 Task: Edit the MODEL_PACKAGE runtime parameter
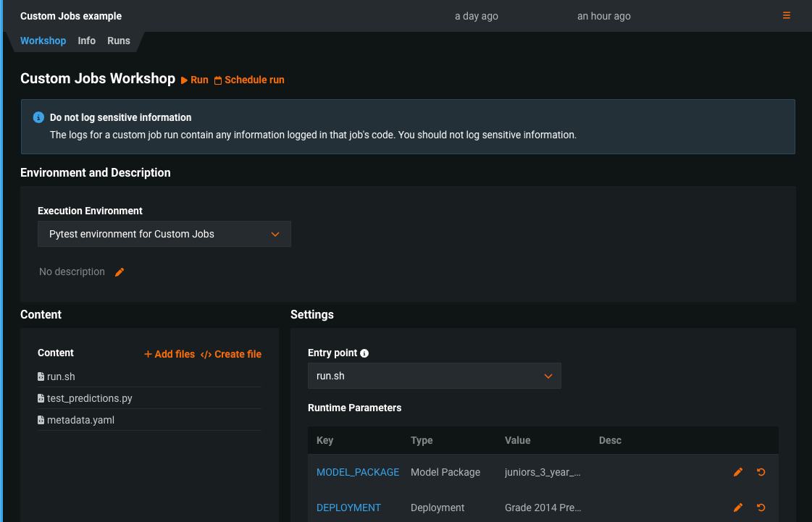pyautogui.click(x=738, y=472)
